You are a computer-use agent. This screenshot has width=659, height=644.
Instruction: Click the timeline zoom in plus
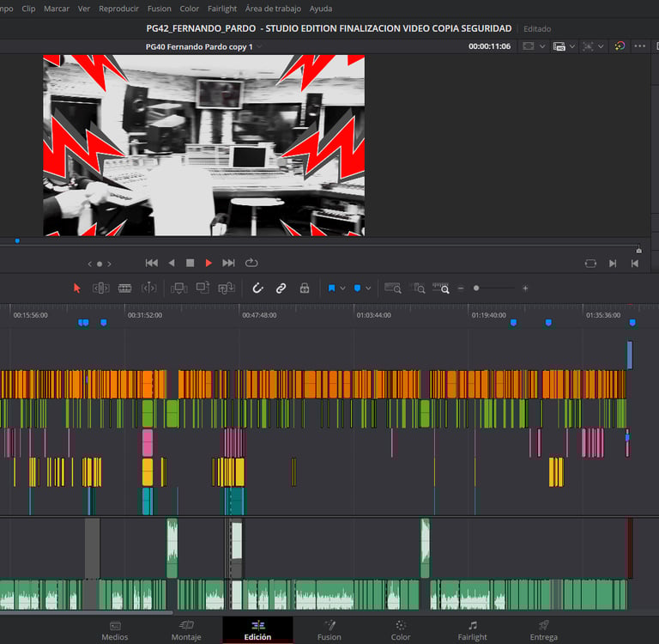click(525, 289)
